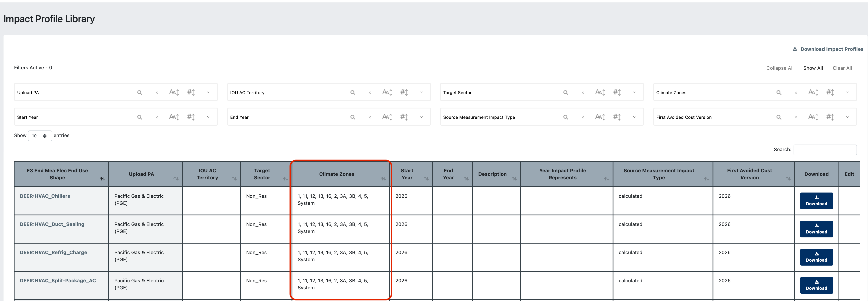Click the search icon in Climate Zones filter
The width and height of the screenshot is (868, 301).
coord(779,93)
